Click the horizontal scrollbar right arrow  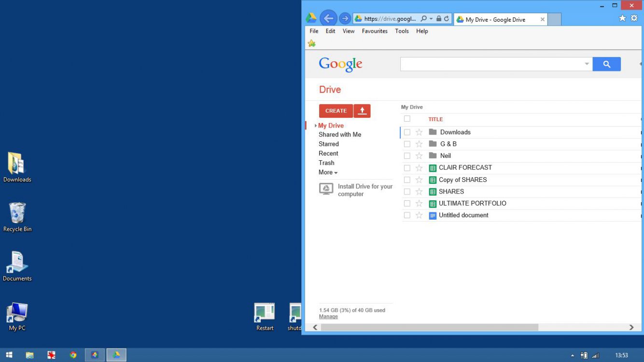pyautogui.click(x=631, y=327)
